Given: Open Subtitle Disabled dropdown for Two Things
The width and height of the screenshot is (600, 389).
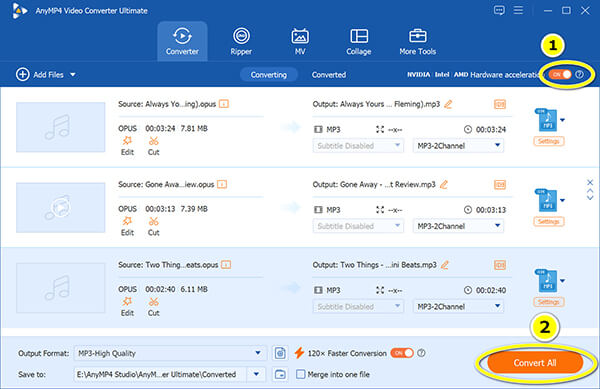Looking at the screenshot, I should coord(358,306).
